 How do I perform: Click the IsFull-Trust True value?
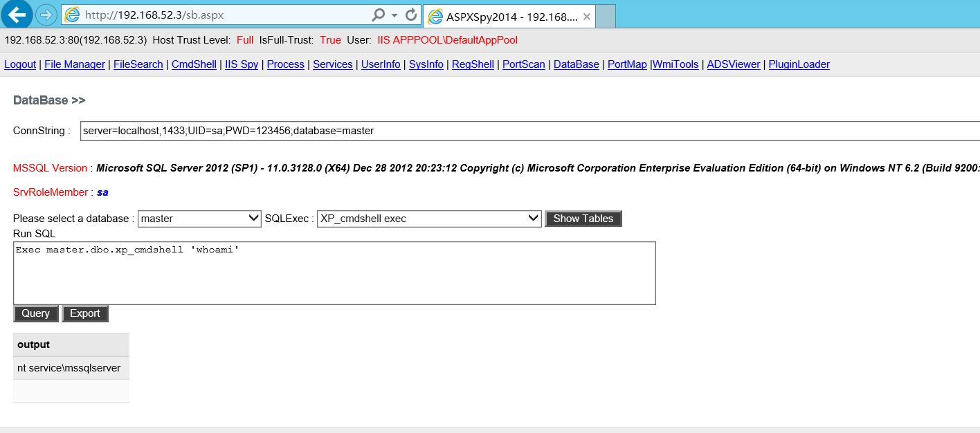[330, 40]
